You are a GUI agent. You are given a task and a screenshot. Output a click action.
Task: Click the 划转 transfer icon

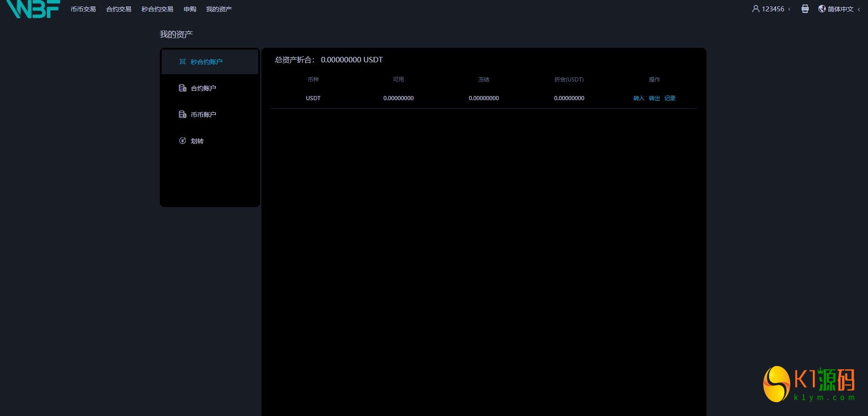(182, 141)
